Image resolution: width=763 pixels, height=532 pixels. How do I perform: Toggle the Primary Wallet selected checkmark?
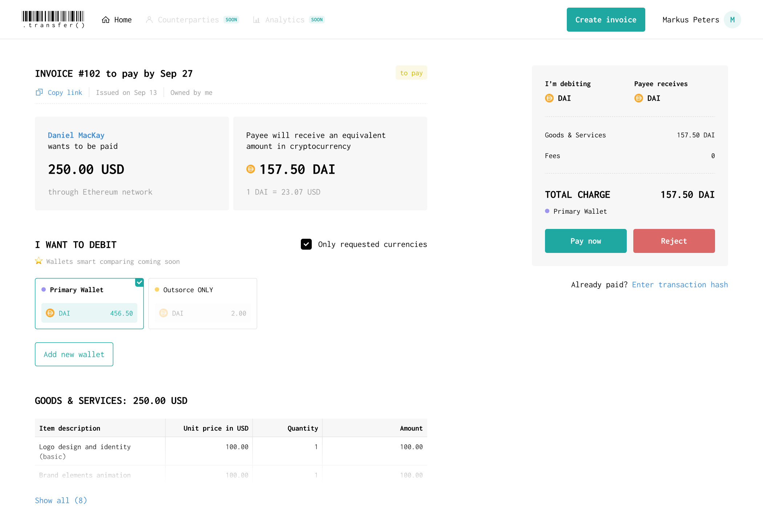[x=140, y=282]
